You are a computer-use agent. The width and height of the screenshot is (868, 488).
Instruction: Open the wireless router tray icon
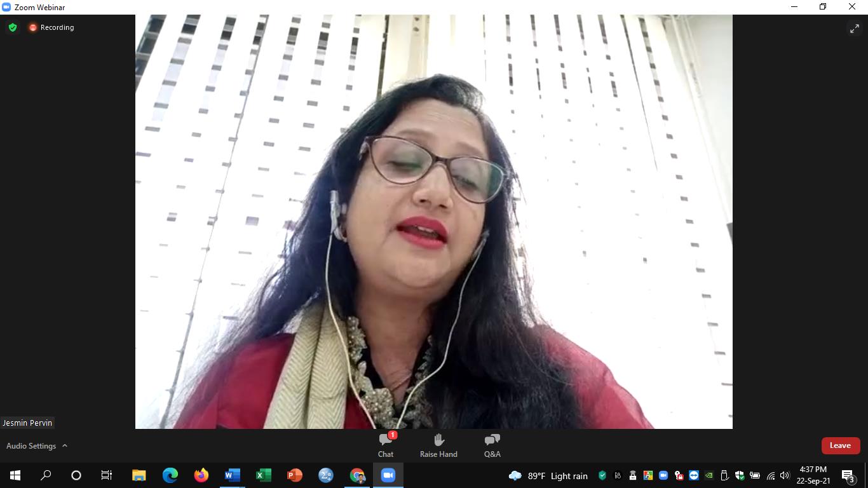click(633, 475)
